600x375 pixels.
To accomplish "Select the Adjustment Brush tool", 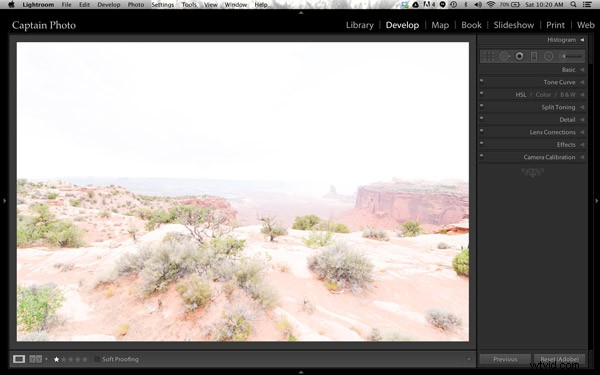I will [x=571, y=56].
